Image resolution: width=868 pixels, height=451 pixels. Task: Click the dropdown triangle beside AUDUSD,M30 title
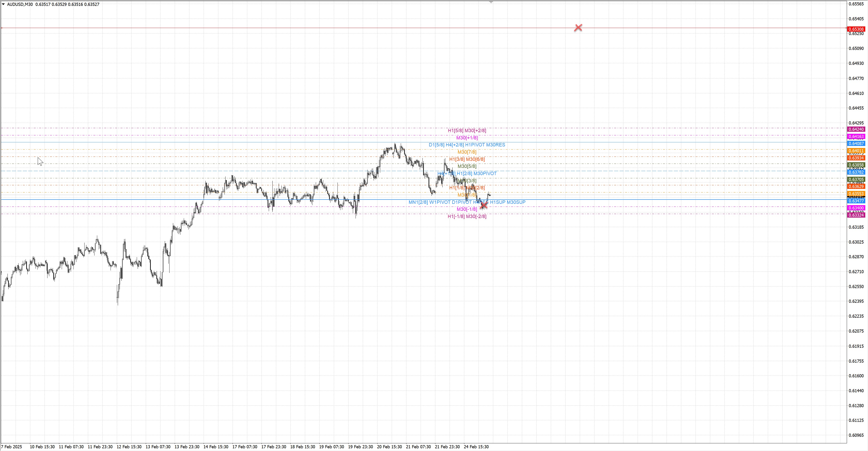coord(3,4)
